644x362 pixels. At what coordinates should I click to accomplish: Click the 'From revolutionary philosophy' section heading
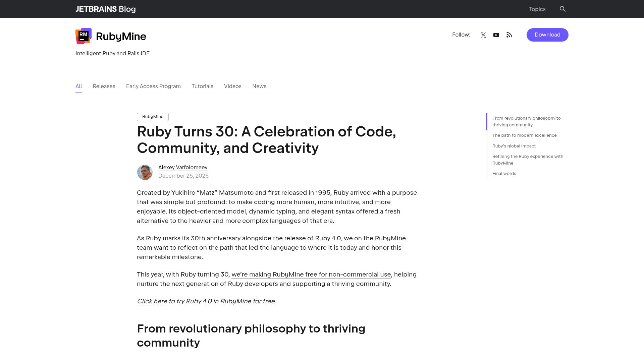251,336
